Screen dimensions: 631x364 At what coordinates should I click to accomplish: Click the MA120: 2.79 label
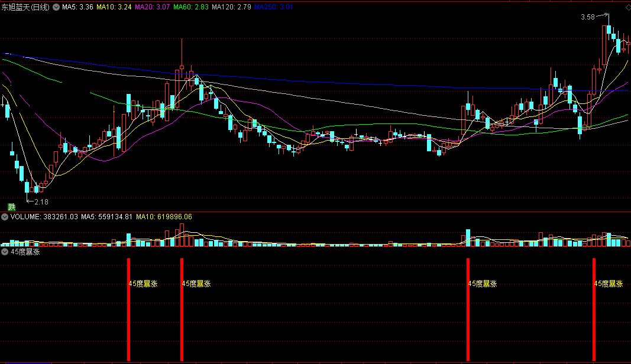click(x=231, y=7)
